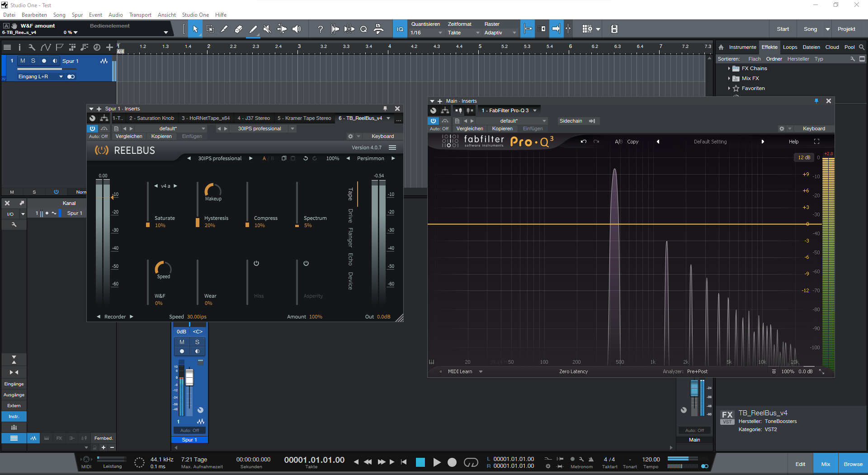Start playback with the Play button
Image resolution: width=868 pixels, height=475 pixels.
point(437,462)
